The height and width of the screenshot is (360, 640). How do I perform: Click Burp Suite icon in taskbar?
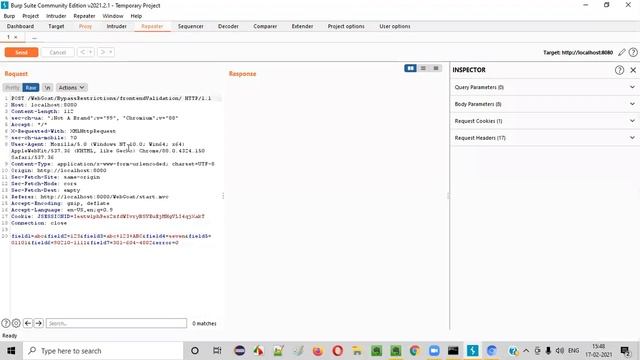click(473, 351)
